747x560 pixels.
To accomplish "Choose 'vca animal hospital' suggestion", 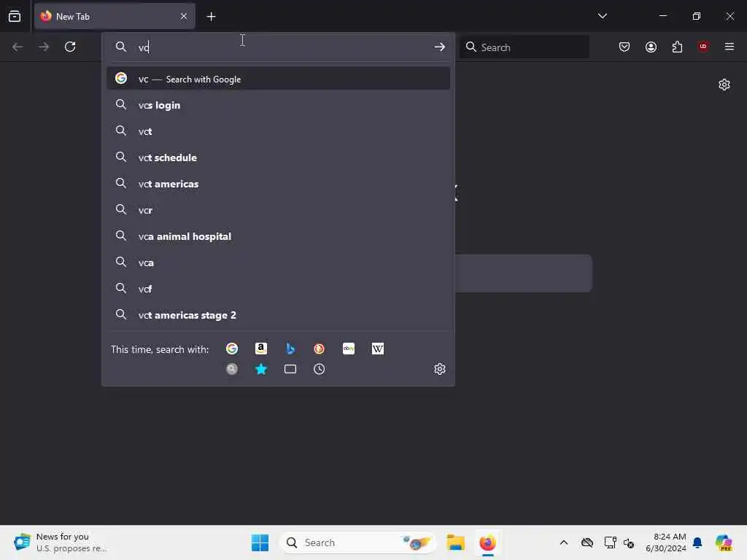I will pyautogui.click(x=278, y=236).
